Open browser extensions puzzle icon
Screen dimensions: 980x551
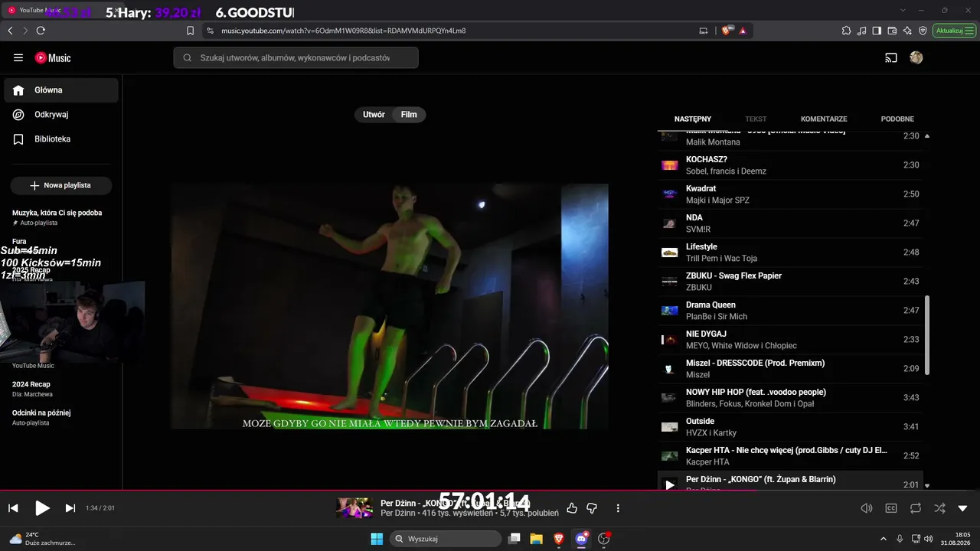click(x=846, y=31)
